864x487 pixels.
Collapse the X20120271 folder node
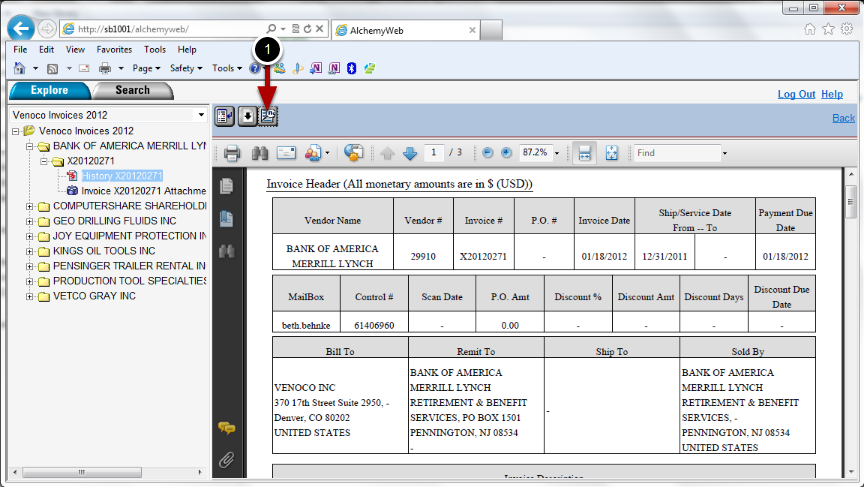[44, 161]
